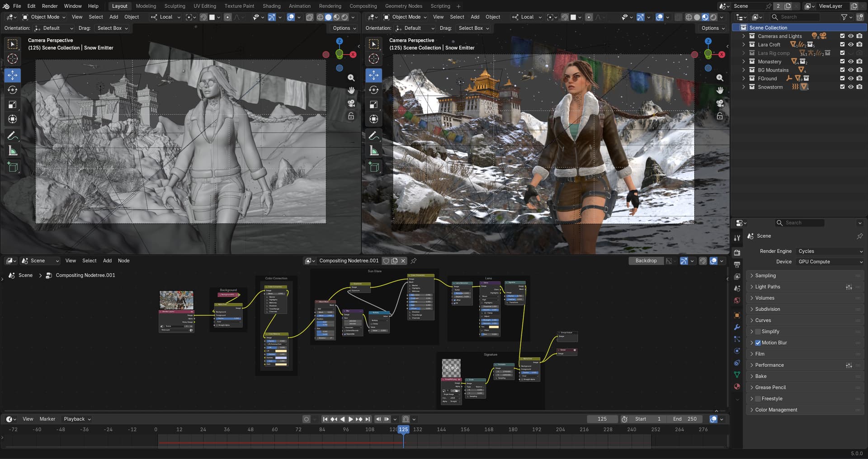Activate the Annotate tool in right viewport
This screenshot has height=459, width=868.
click(373, 136)
